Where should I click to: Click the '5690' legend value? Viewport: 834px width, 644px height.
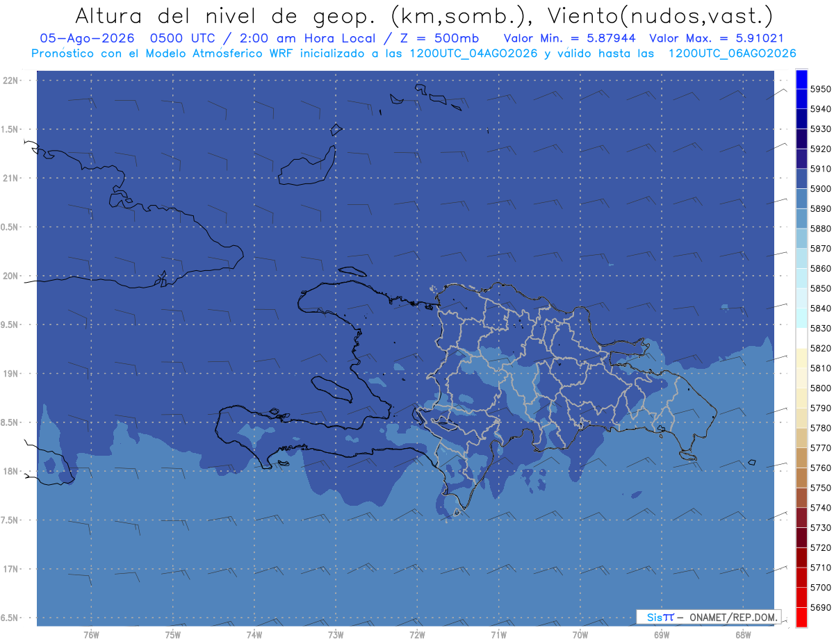click(820, 607)
